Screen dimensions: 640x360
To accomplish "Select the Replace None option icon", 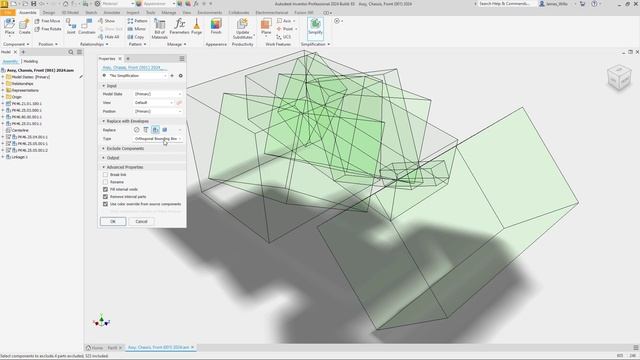I will 136,130.
